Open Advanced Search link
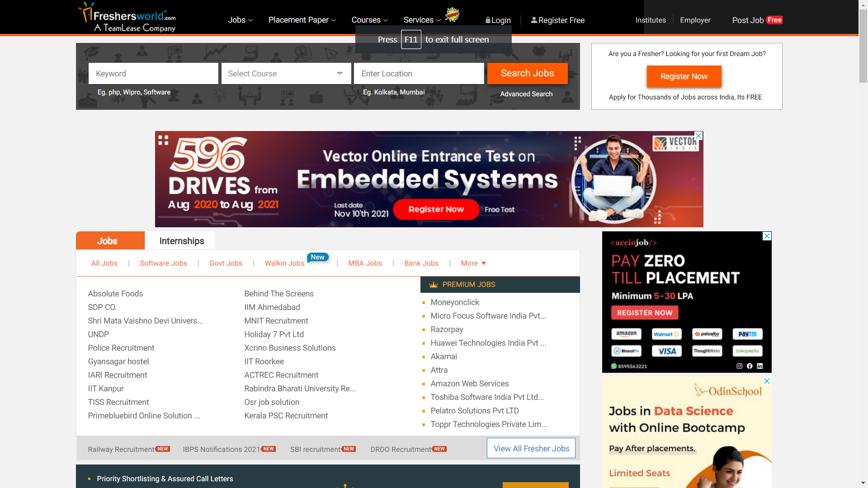The width and height of the screenshot is (868, 488). (526, 94)
